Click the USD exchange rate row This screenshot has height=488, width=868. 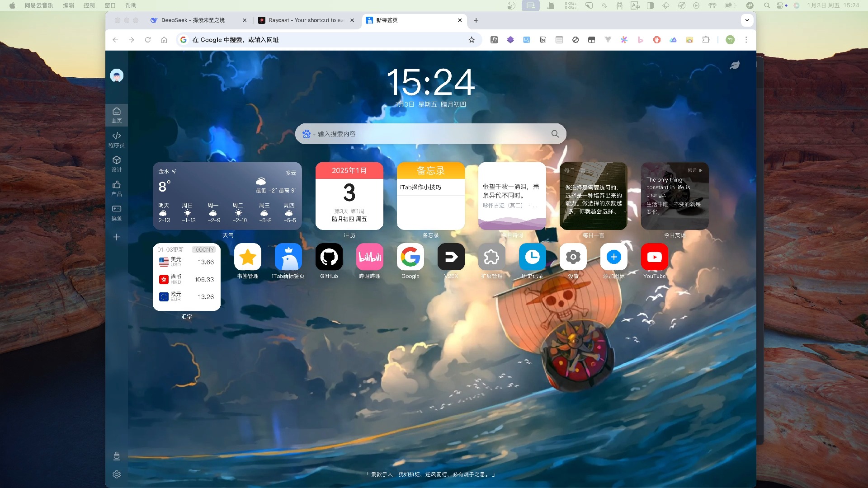coord(187,262)
